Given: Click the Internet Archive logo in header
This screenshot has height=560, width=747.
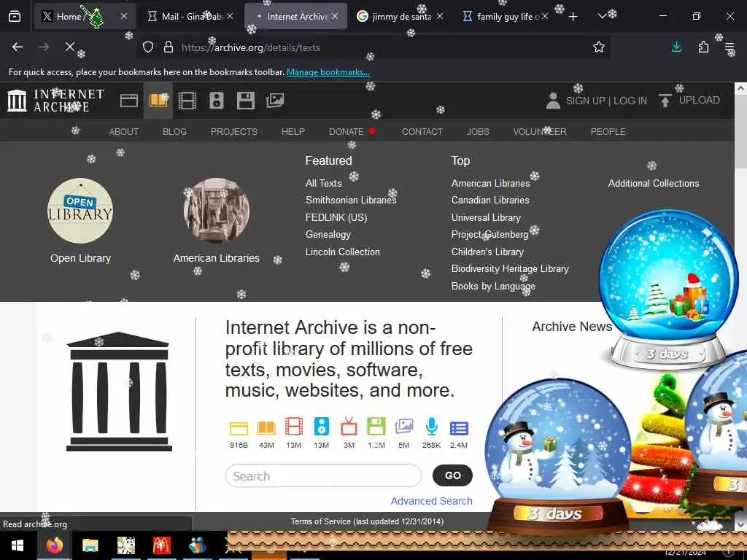Looking at the screenshot, I should coord(55,101).
